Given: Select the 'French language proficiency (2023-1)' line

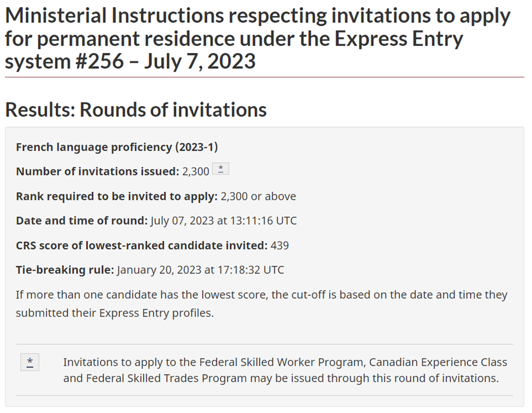Looking at the screenshot, I should (117, 147).
